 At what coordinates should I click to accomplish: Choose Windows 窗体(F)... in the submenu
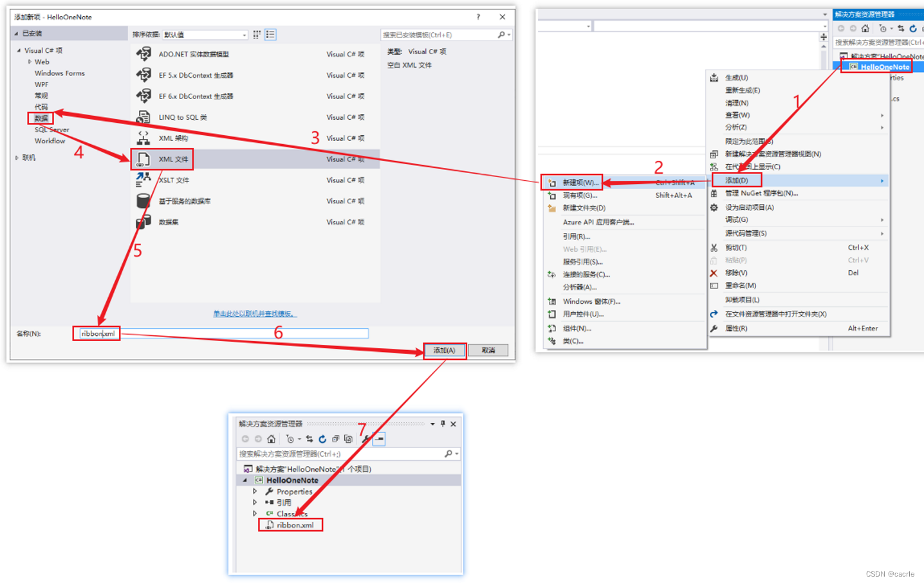click(624, 301)
